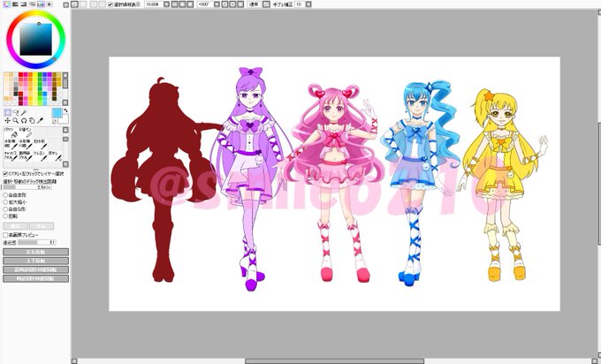Pick the canvas acrylic brush preset
The width and height of the screenshot is (601, 364).
11,156
